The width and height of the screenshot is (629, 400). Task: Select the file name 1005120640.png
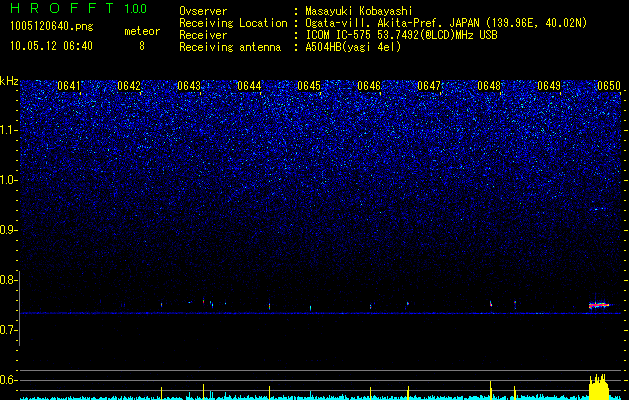pos(52,26)
